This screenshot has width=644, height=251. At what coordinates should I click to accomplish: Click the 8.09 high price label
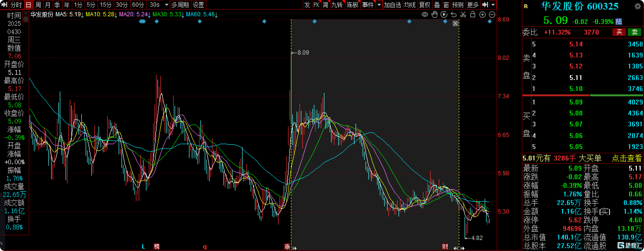point(303,52)
